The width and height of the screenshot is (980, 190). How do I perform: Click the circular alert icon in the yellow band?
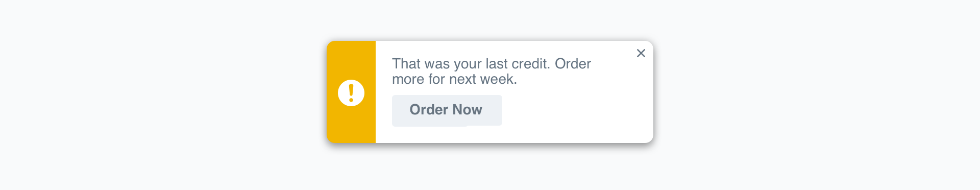coord(351,93)
